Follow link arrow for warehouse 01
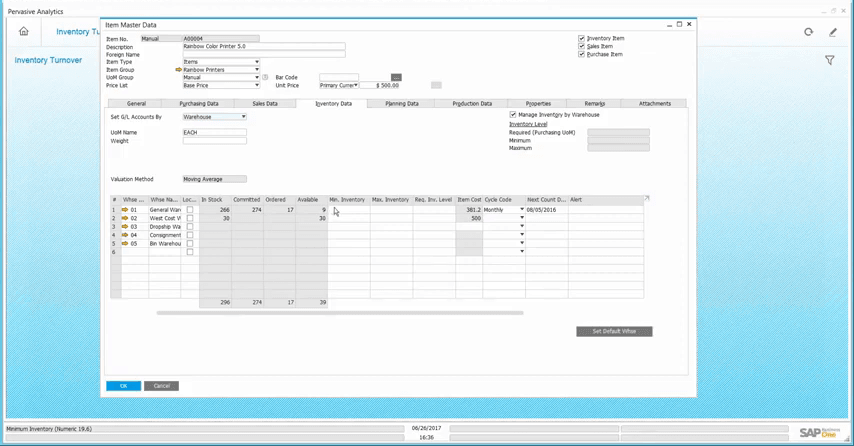Viewport: 854px width, 446px height. point(125,210)
